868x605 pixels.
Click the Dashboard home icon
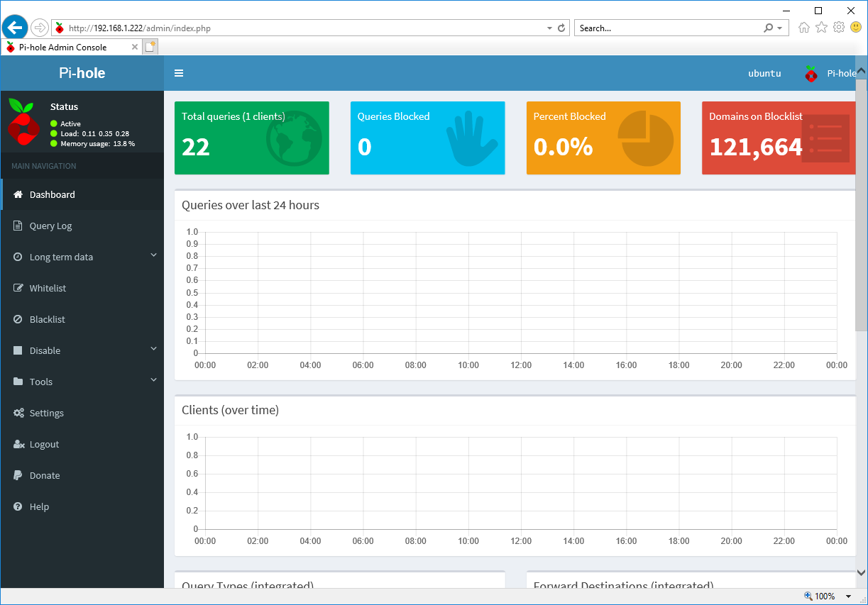18,194
